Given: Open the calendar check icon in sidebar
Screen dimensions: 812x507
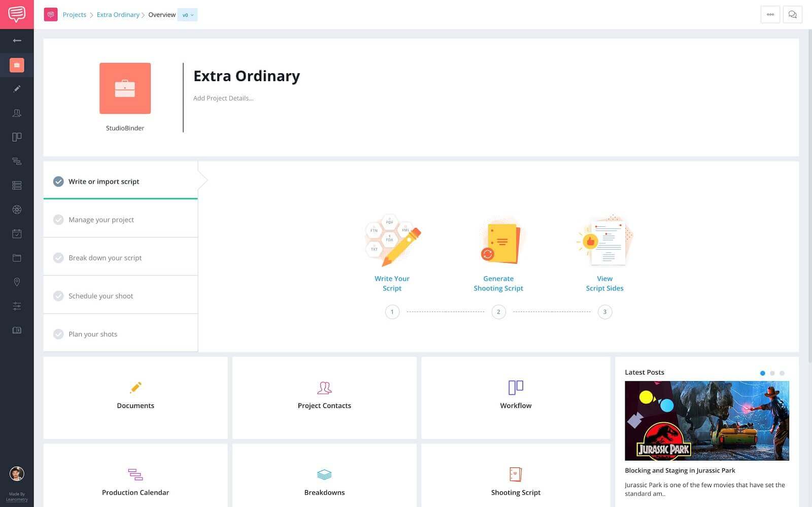Looking at the screenshot, I should 17,233.
